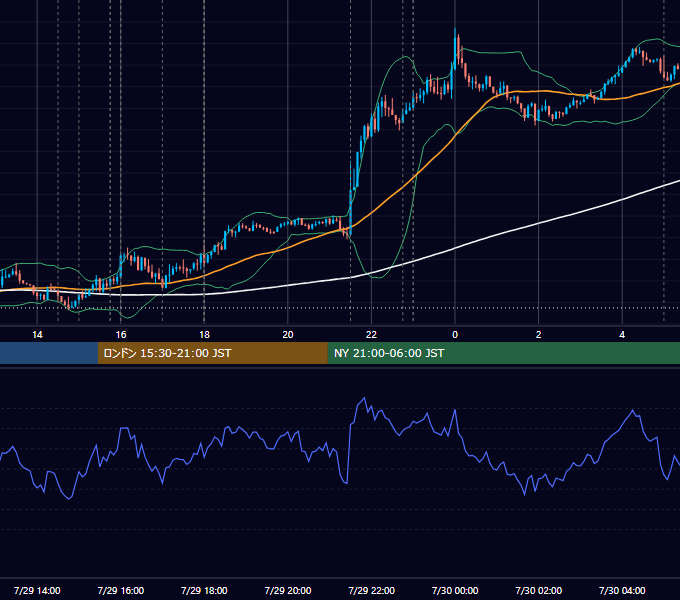Click hour label 20 on price chart axis

click(x=288, y=335)
